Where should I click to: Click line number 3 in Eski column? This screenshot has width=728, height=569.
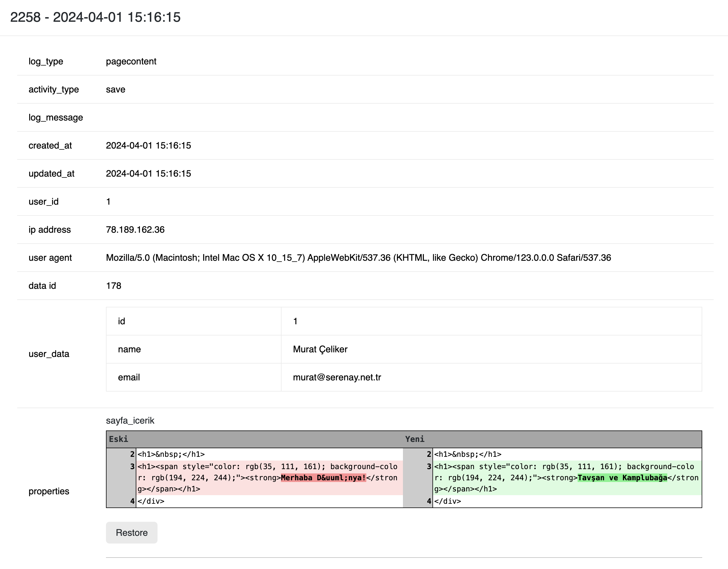point(132,467)
